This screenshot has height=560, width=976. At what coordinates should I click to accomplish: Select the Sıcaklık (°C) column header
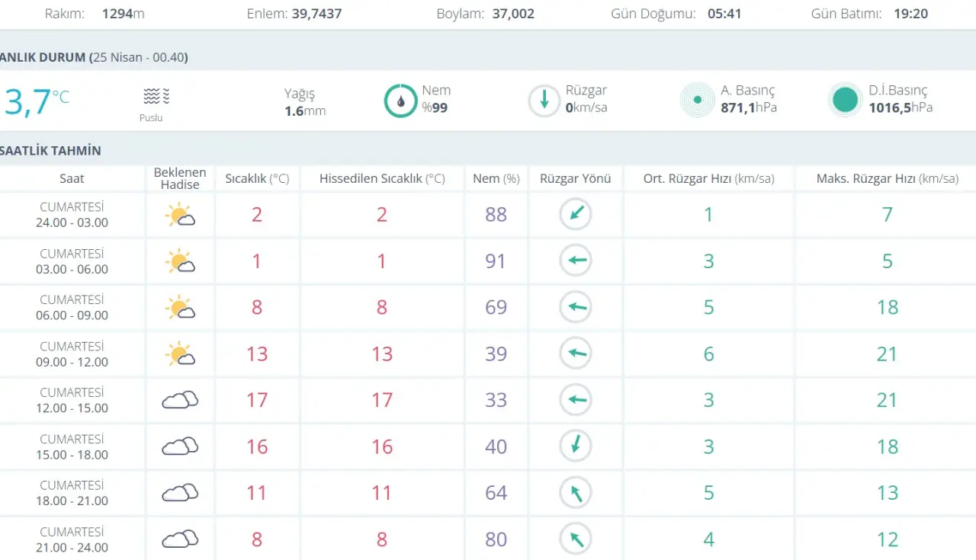(257, 178)
